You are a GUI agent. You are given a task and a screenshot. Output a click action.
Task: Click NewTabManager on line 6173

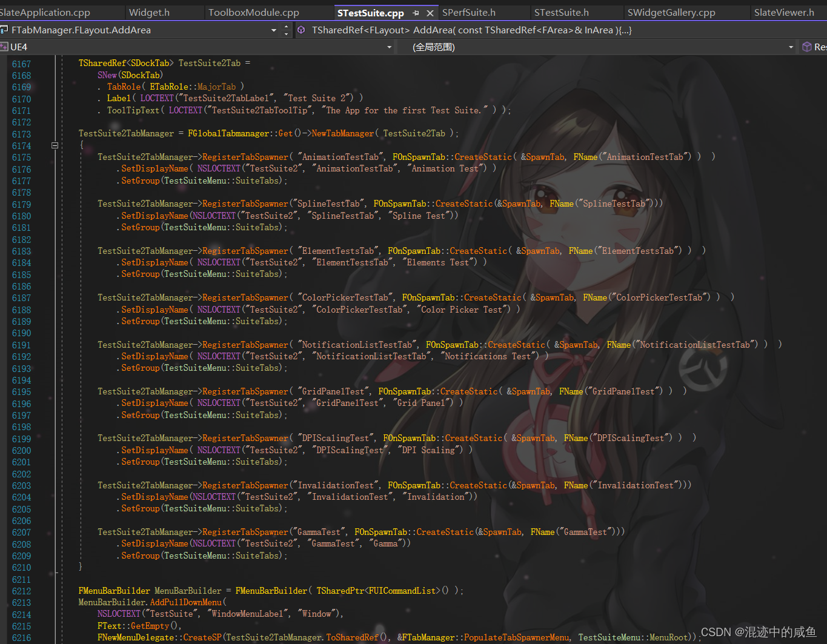tap(343, 133)
